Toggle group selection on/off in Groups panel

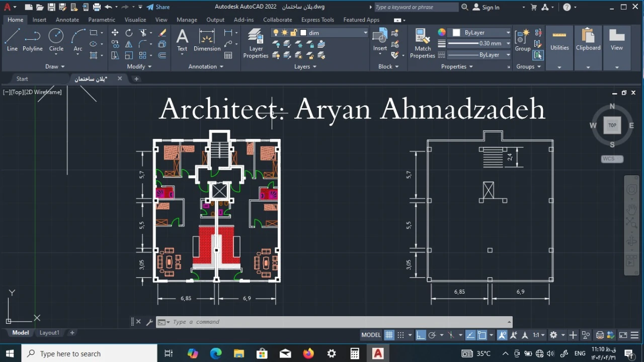coord(538,55)
